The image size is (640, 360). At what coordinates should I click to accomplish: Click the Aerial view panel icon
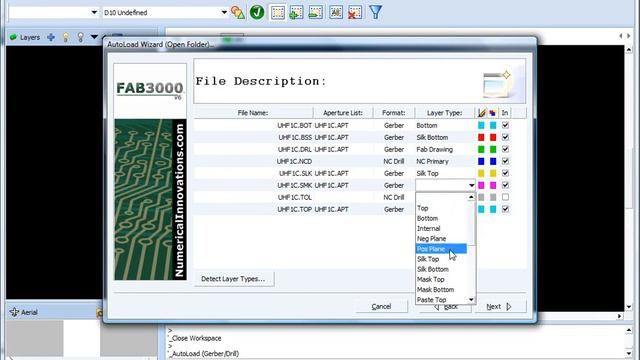(x=14, y=312)
